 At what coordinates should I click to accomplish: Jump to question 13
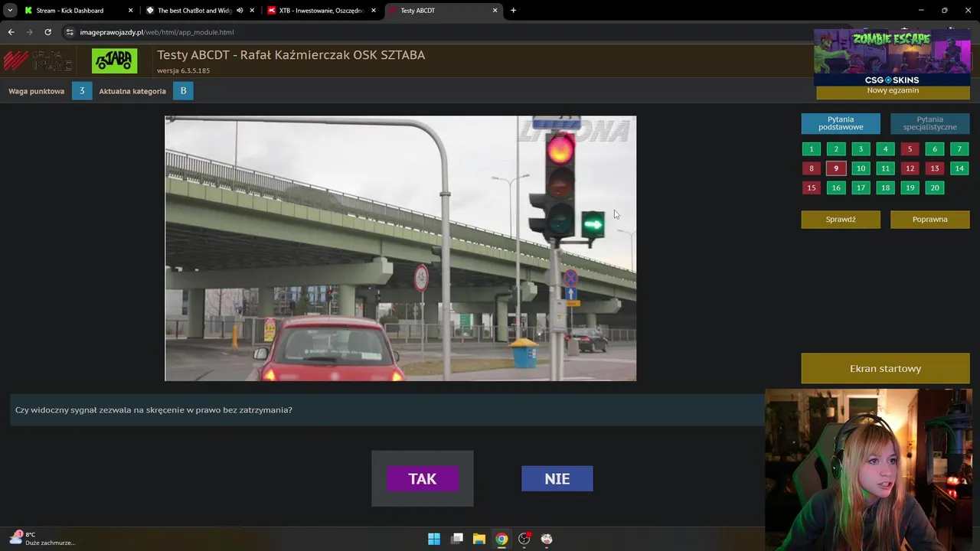pos(934,168)
